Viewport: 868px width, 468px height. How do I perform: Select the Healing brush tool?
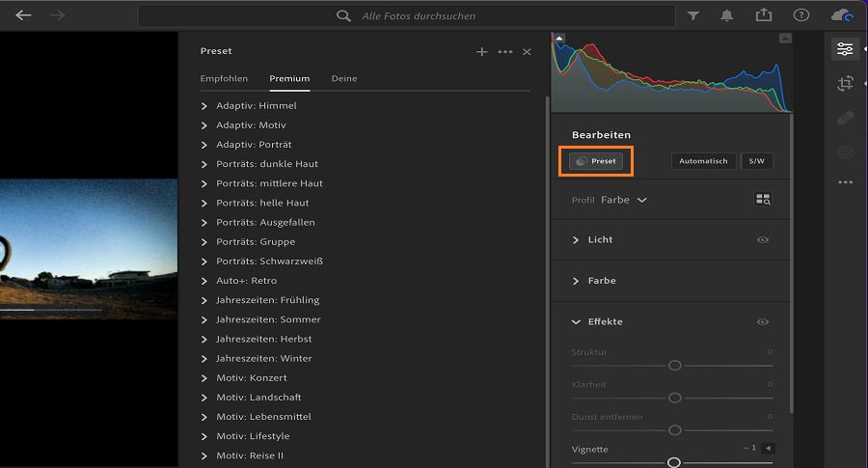(845, 118)
